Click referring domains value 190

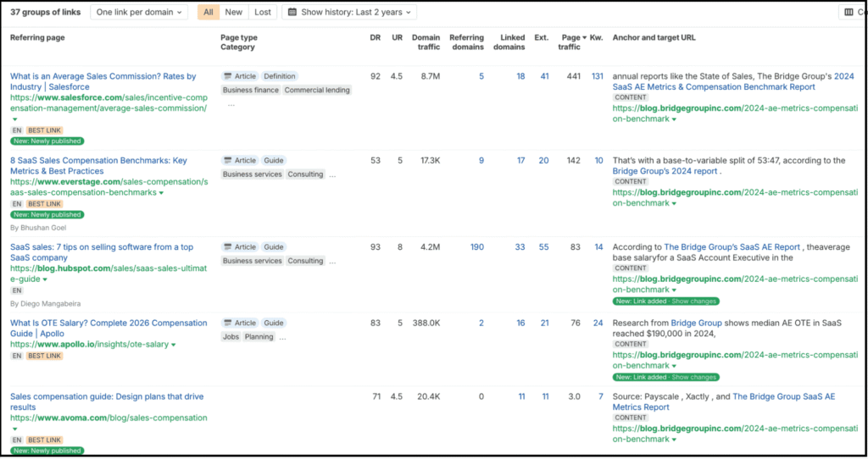click(477, 247)
